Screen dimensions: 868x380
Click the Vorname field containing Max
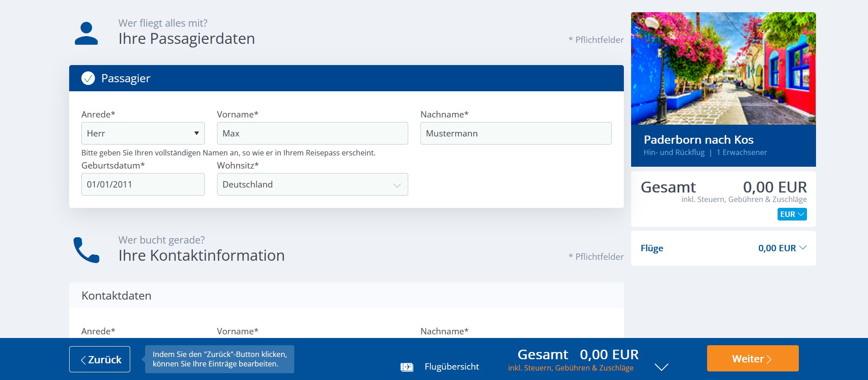point(312,133)
